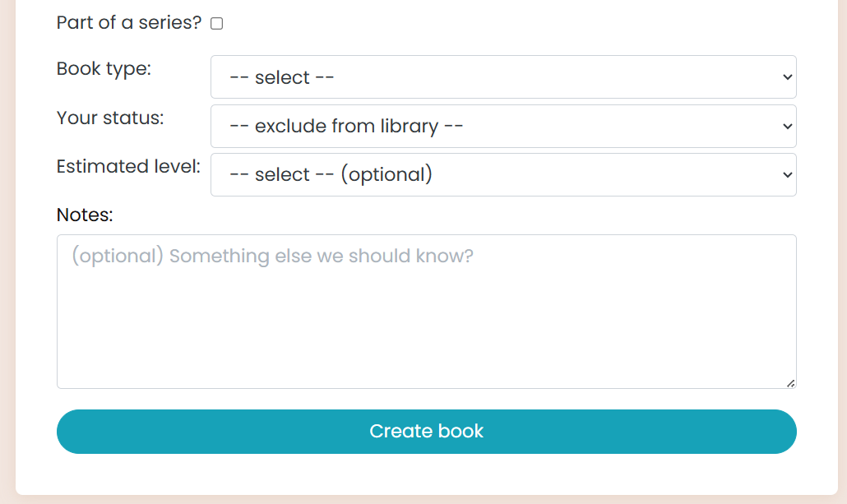Click the "Something else we should know?" placeholder

point(322,256)
